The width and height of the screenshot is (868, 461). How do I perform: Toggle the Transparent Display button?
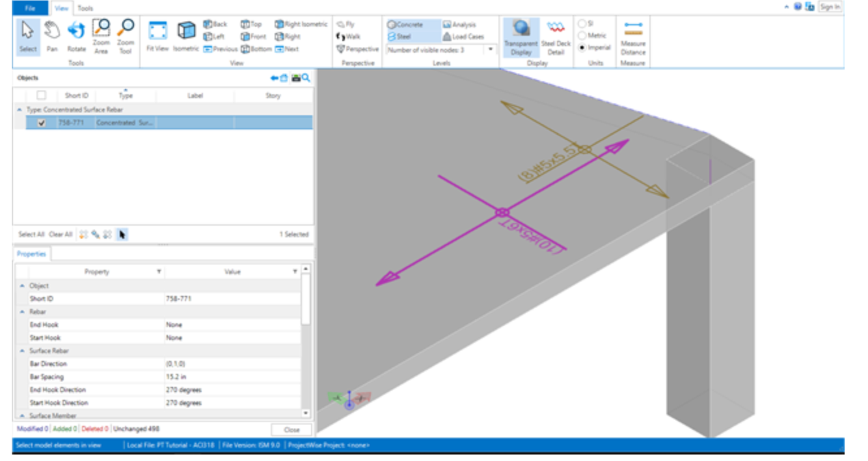(x=521, y=37)
